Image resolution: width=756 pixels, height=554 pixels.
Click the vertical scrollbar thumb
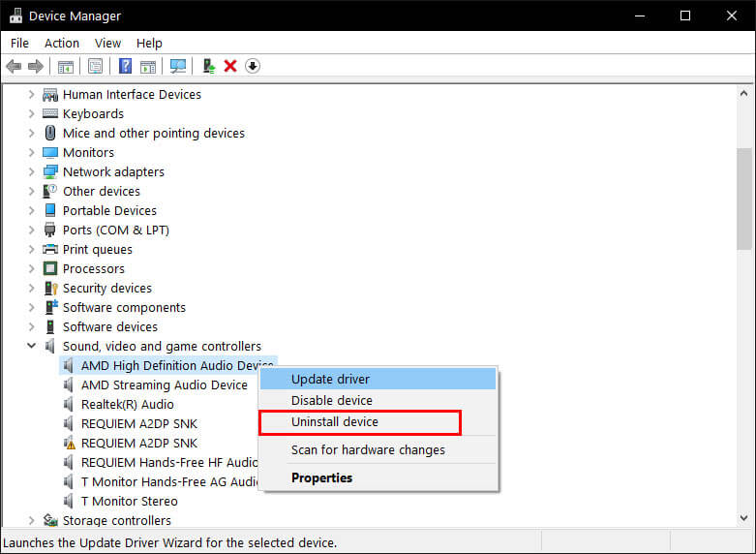(744, 199)
